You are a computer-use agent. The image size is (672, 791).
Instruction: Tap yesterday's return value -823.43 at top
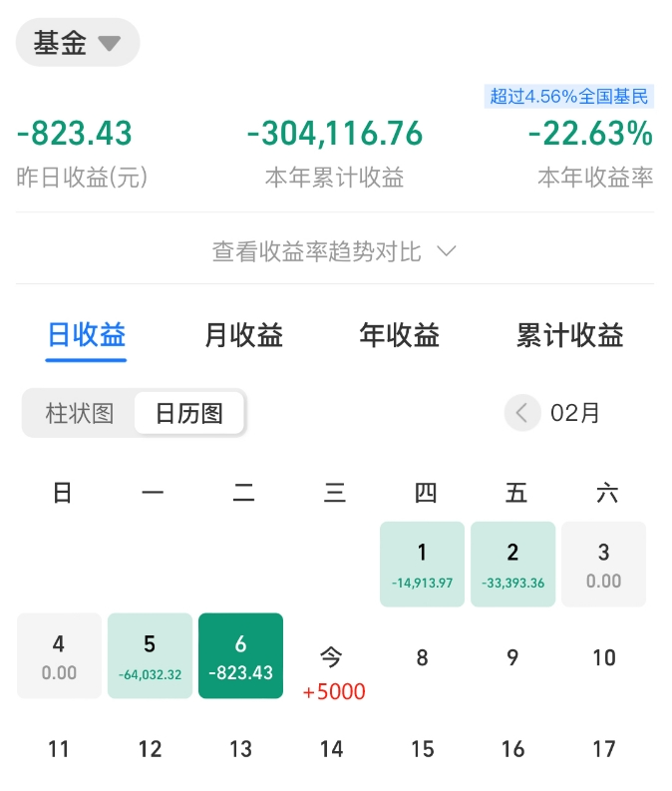pyautogui.click(x=74, y=134)
